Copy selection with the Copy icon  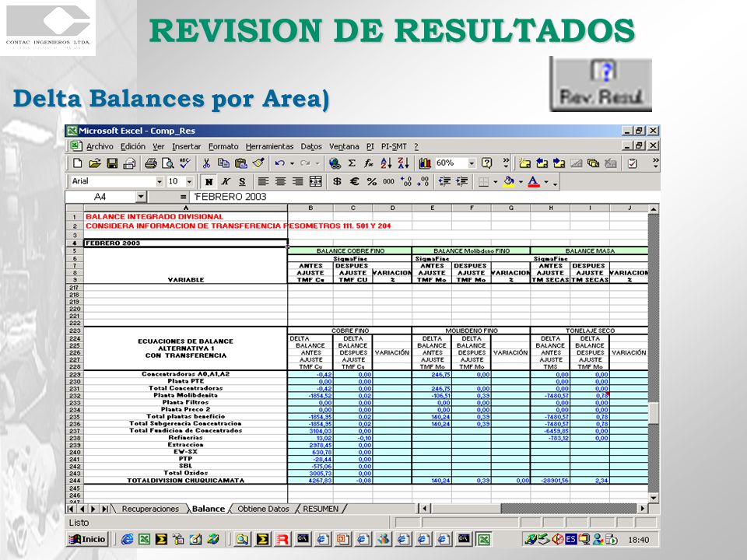click(223, 163)
